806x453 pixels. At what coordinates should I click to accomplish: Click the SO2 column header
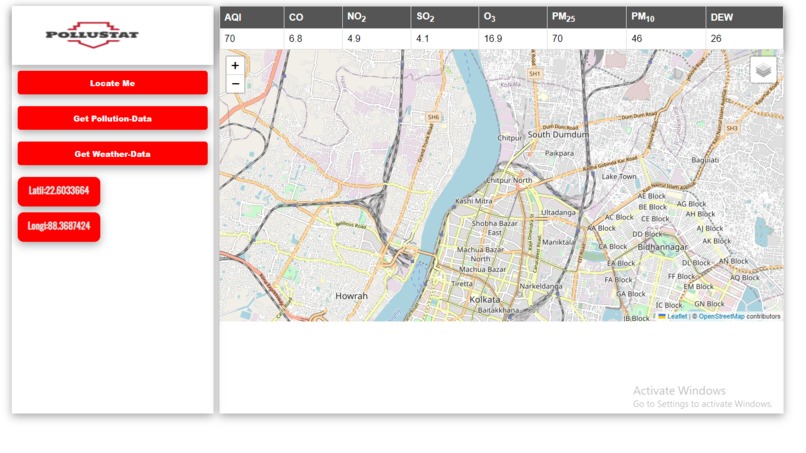pos(445,17)
